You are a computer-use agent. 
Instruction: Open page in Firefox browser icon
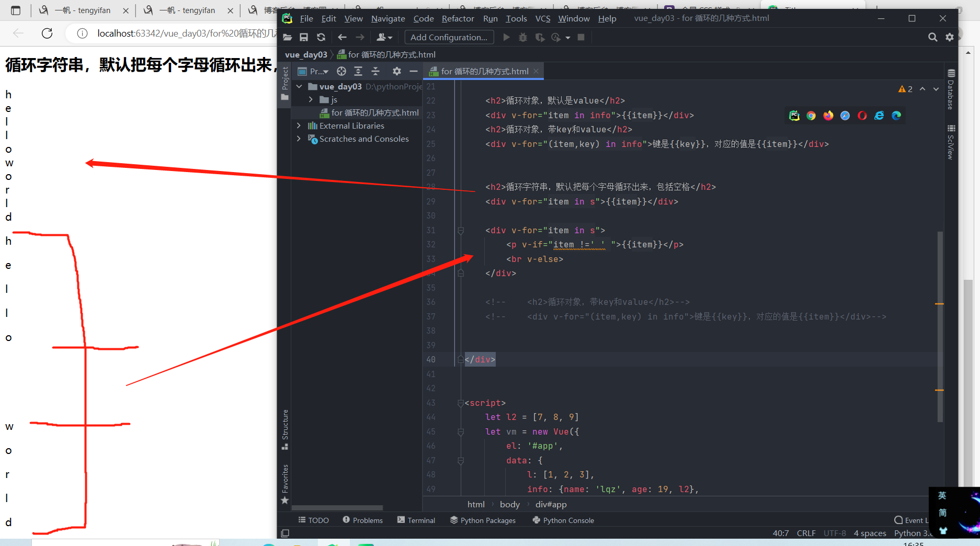point(828,116)
